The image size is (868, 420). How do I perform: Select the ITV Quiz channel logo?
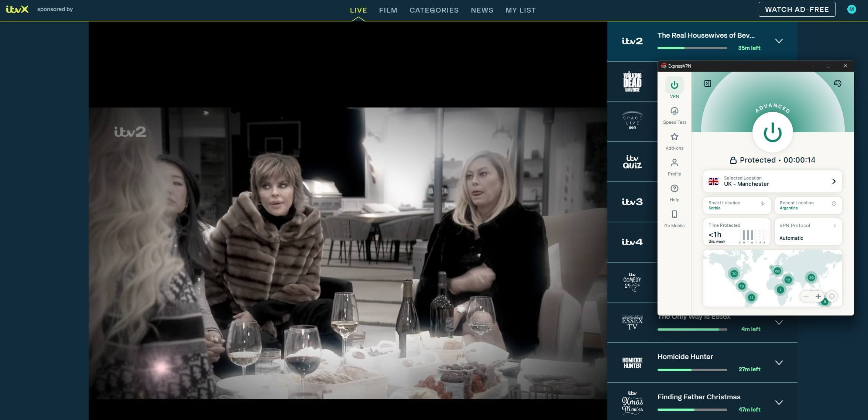(632, 162)
